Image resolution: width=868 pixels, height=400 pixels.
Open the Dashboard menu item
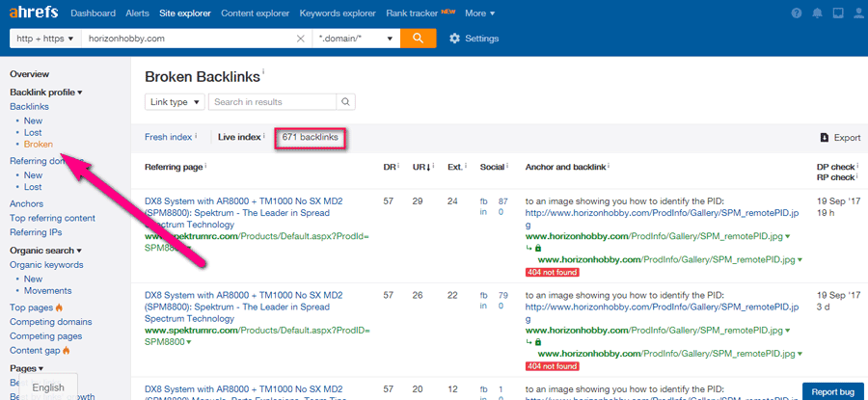(x=93, y=13)
